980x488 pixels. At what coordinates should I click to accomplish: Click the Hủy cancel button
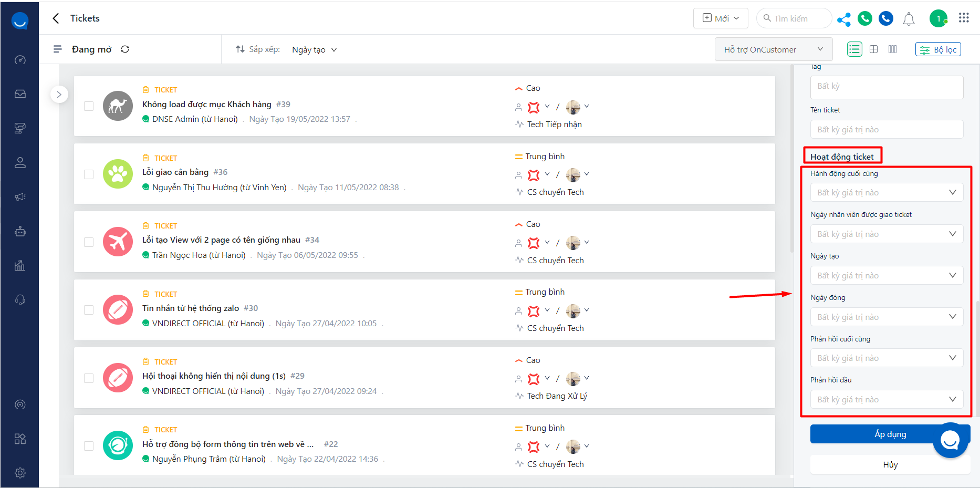point(890,465)
